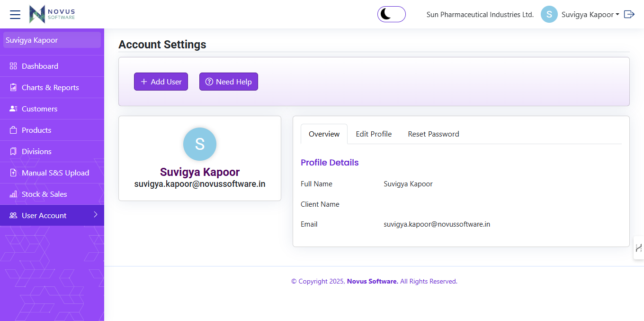This screenshot has height=321, width=644.
Task: Expand User Account chevron arrow
Action: (96, 215)
